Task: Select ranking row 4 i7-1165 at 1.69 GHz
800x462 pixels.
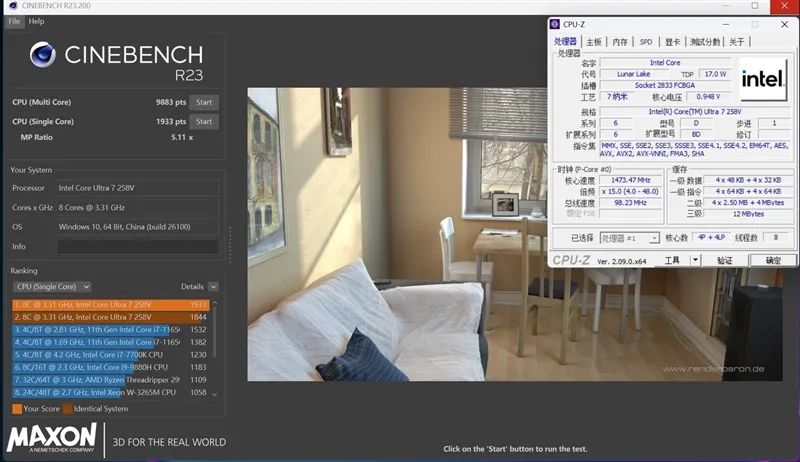Action: tap(111, 342)
